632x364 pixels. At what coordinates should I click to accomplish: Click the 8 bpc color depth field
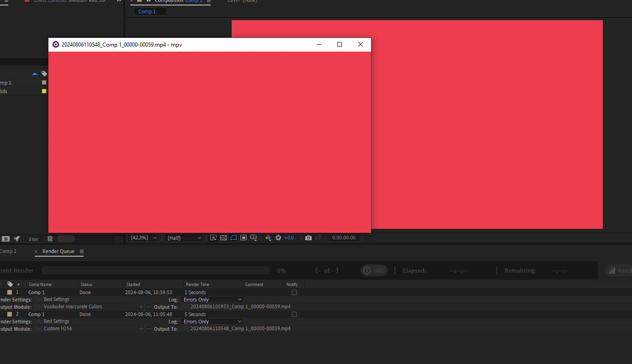point(34,239)
